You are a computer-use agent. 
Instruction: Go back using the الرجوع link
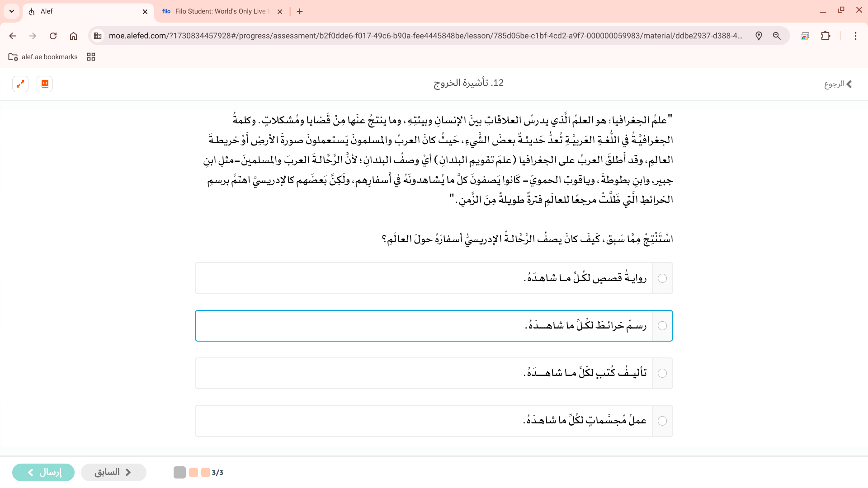pyautogui.click(x=838, y=84)
